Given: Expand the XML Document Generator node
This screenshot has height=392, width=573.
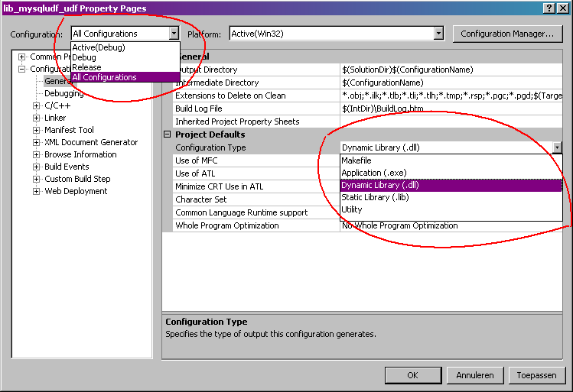Looking at the screenshot, I should click(x=36, y=142).
